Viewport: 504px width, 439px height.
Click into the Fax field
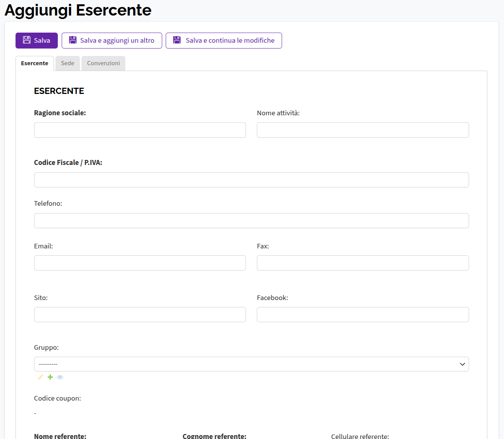363,263
